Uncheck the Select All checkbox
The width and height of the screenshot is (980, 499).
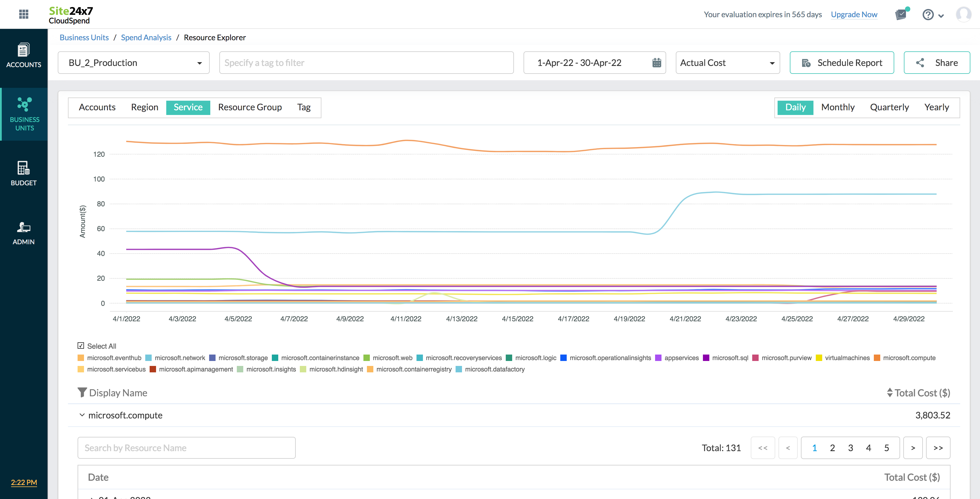[x=81, y=346]
